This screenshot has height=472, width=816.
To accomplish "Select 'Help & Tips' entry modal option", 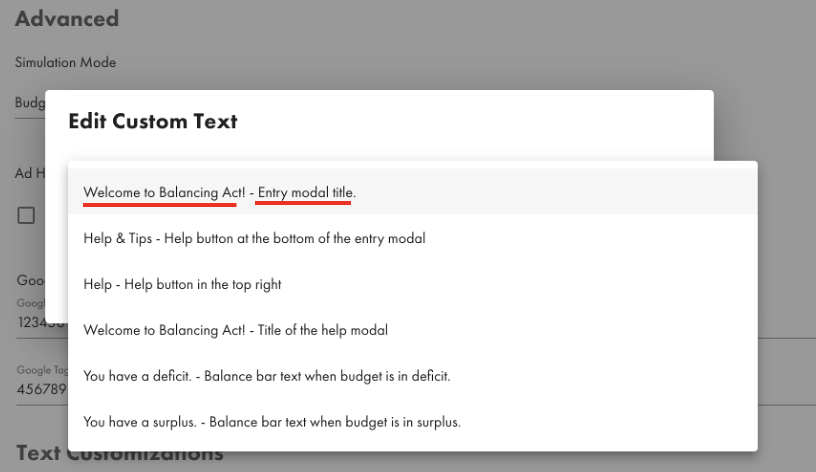I will coord(413,238).
